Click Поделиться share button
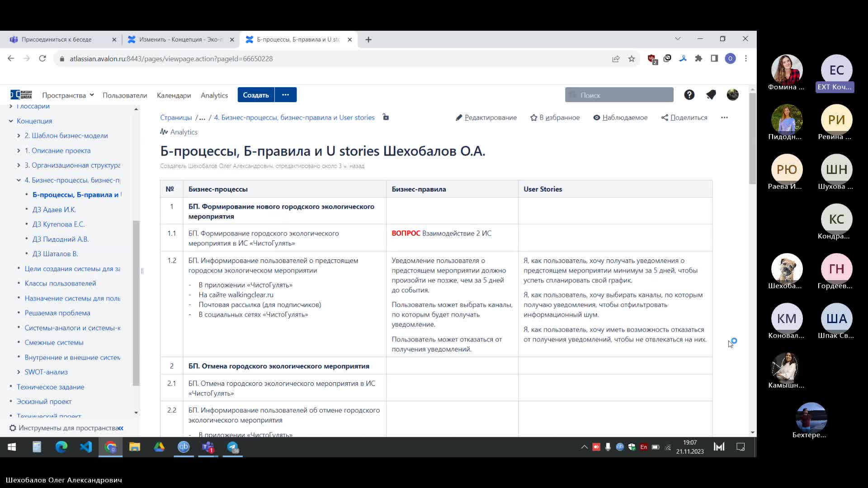Image resolution: width=868 pixels, height=488 pixels. (684, 117)
